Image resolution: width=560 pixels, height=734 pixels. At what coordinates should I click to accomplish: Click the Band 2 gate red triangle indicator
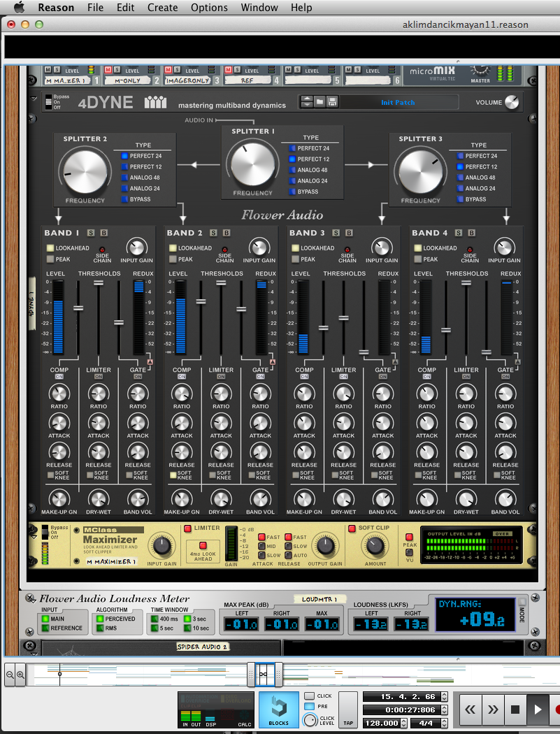(x=273, y=362)
